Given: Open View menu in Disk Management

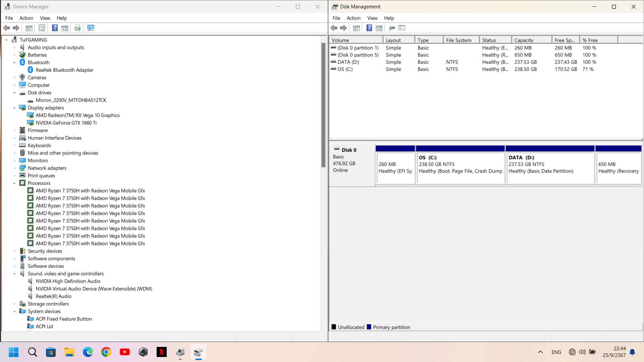Looking at the screenshot, I should click(372, 18).
